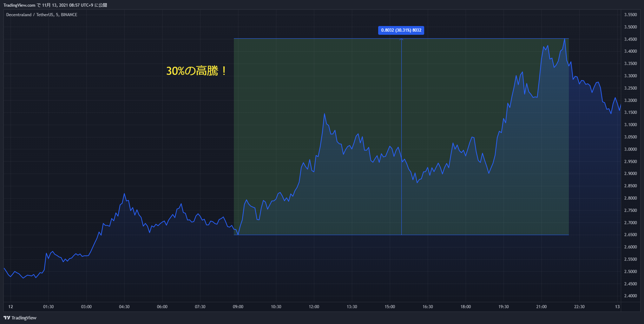644x324 pixels.
Task: Click price axis label 2.5000
Action: [x=630, y=272]
